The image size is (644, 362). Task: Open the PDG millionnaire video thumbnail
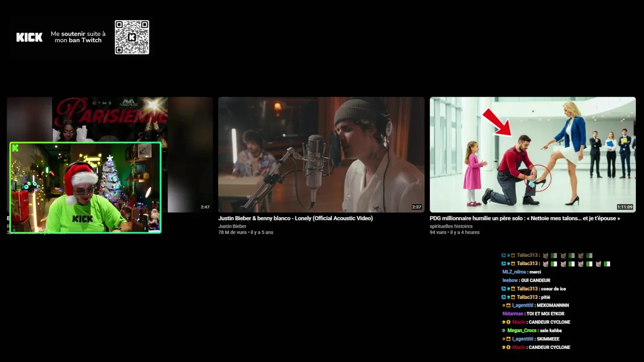[533, 154]
